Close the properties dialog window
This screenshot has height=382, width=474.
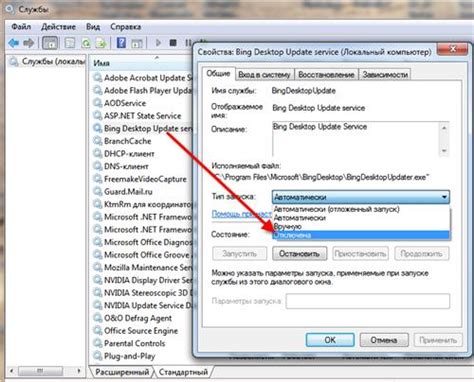click(453, 49)
